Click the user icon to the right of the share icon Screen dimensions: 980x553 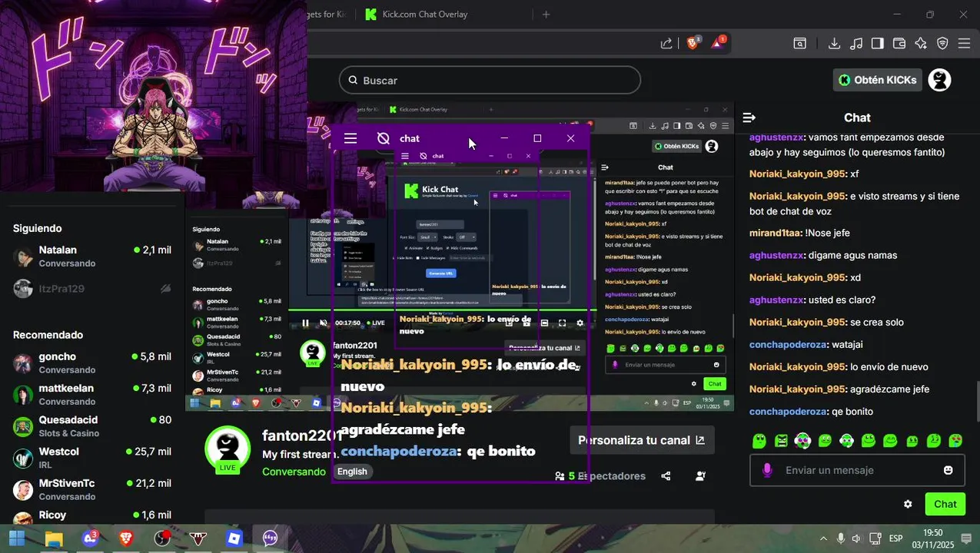click(700, 476)
